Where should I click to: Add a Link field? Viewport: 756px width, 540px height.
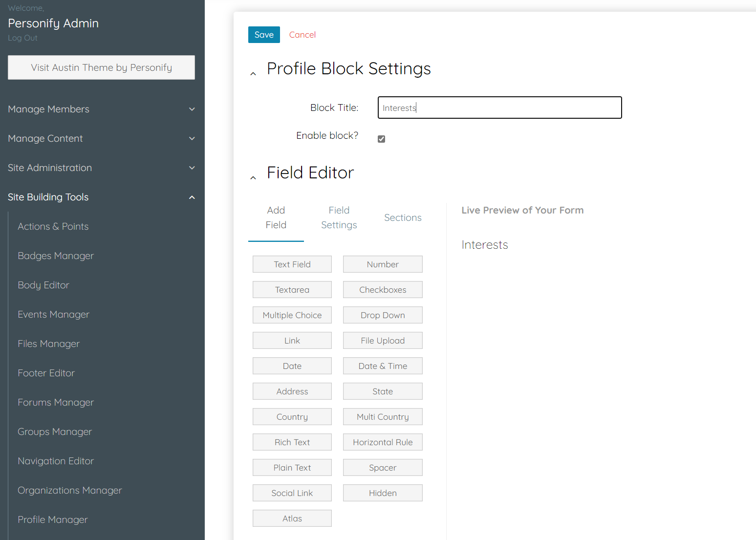point(292,341)
